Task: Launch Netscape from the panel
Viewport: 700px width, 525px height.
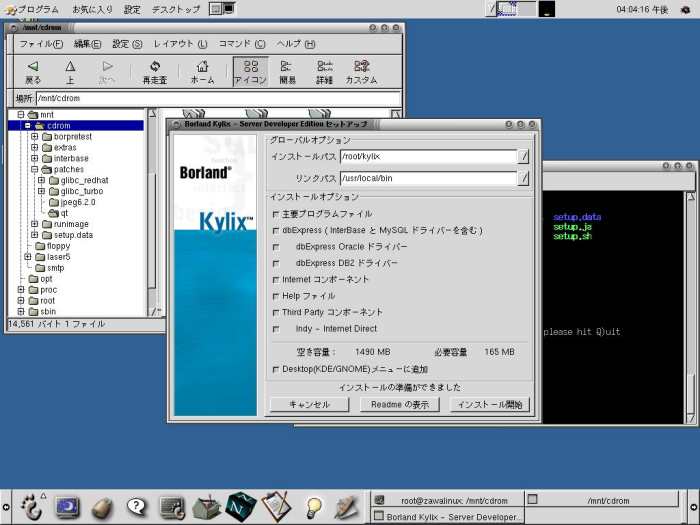Action: coord(241,507)
